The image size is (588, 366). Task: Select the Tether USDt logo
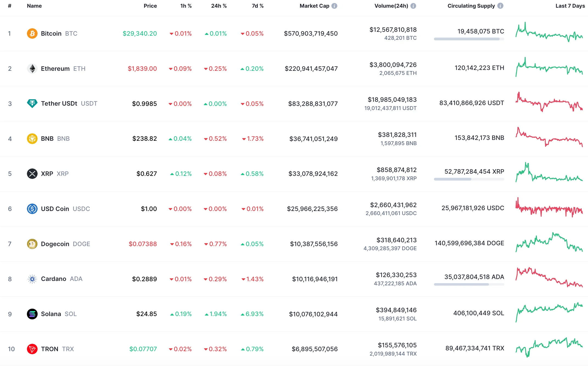32,103
